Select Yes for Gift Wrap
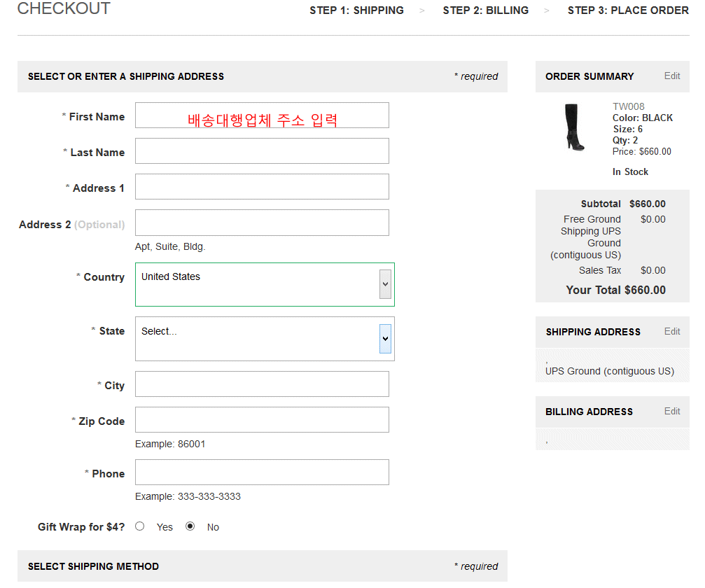705x588 pixels. pos(140,526)
